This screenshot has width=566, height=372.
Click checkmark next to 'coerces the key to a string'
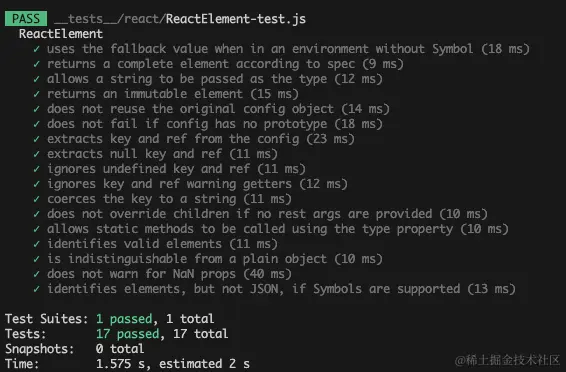pyautogui.click(x=36, y=199)
